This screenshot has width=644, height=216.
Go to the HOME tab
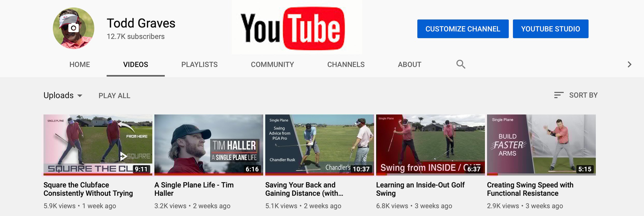tap(80, 64)
